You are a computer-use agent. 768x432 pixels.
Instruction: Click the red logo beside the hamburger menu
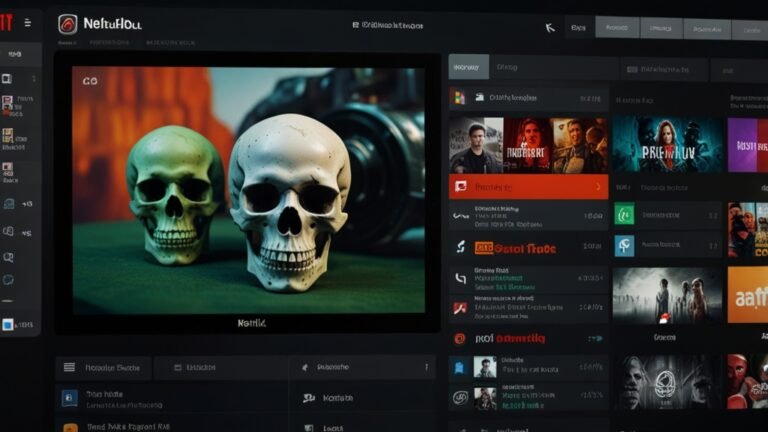pyautogui.click(x=6, y=23)
